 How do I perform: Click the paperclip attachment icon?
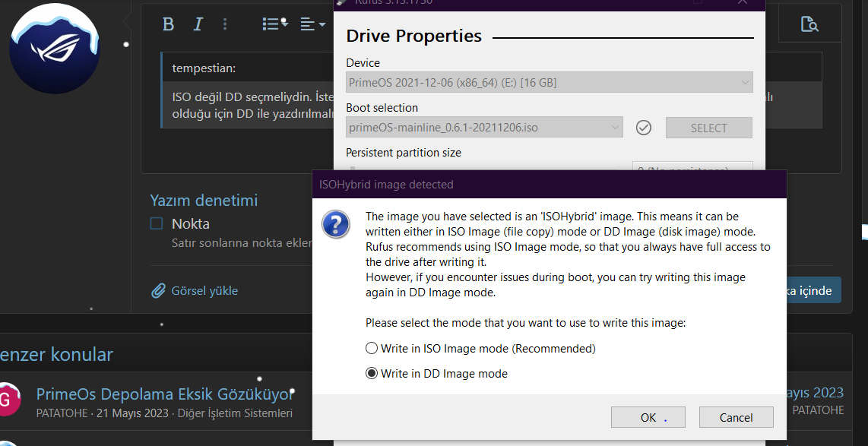(158, 290)
